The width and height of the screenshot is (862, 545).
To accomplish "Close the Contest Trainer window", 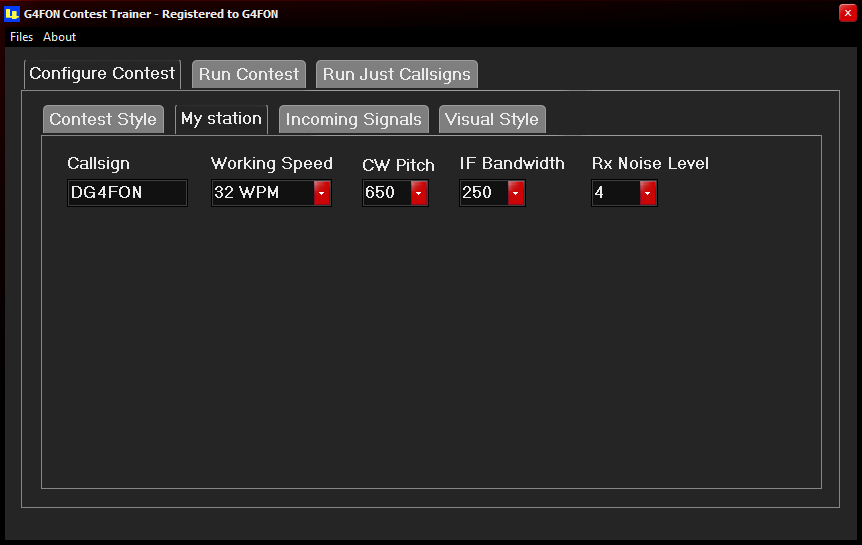I will point(847,13).
